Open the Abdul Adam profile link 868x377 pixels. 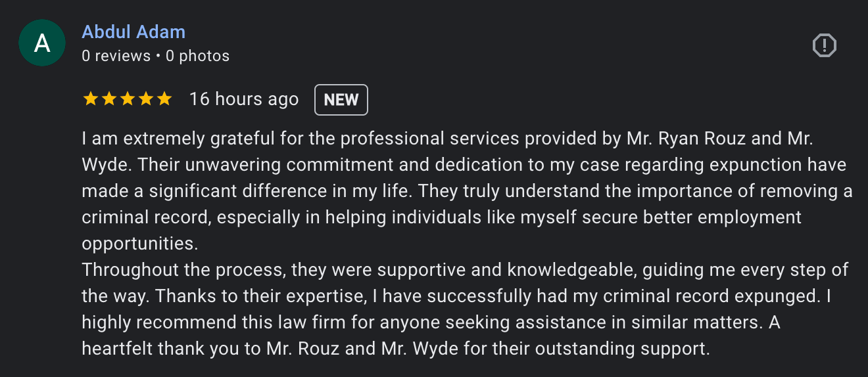pyautogui.click(x=133, y=32)
